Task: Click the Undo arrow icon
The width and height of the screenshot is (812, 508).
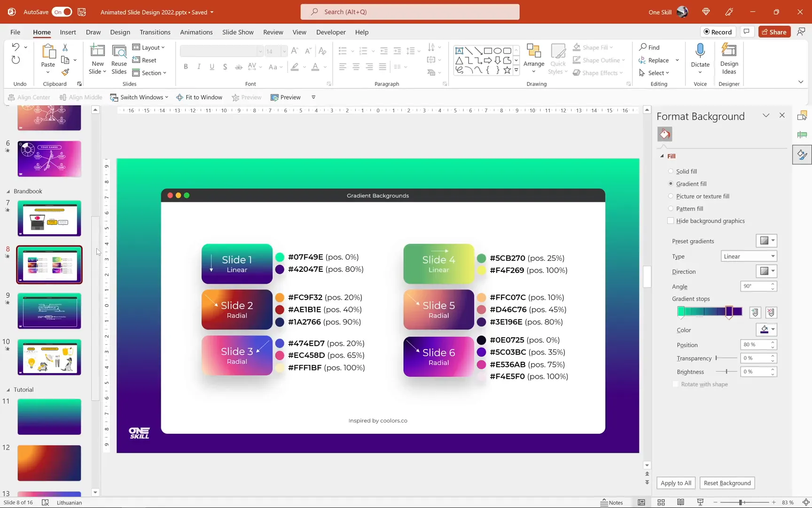Action: 16,47
